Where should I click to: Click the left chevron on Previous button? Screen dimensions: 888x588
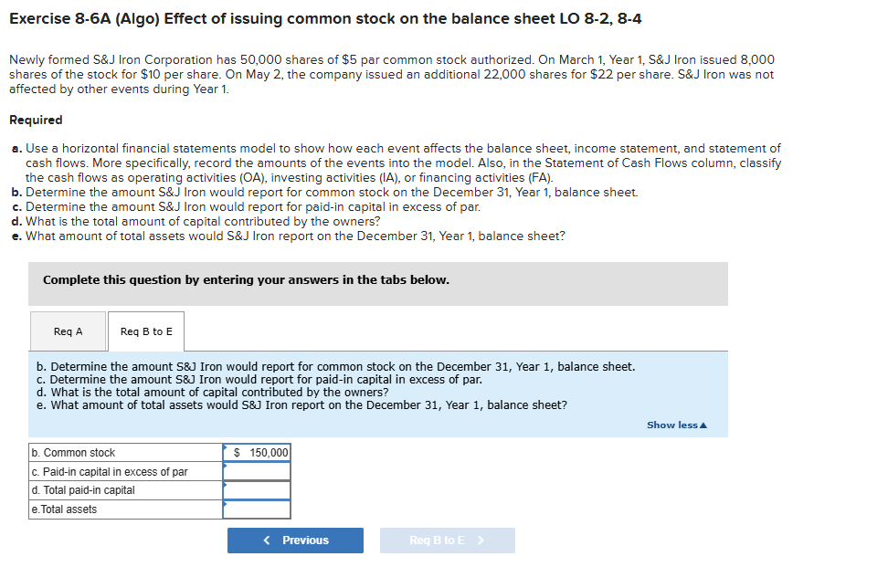[x=265, y=540]
